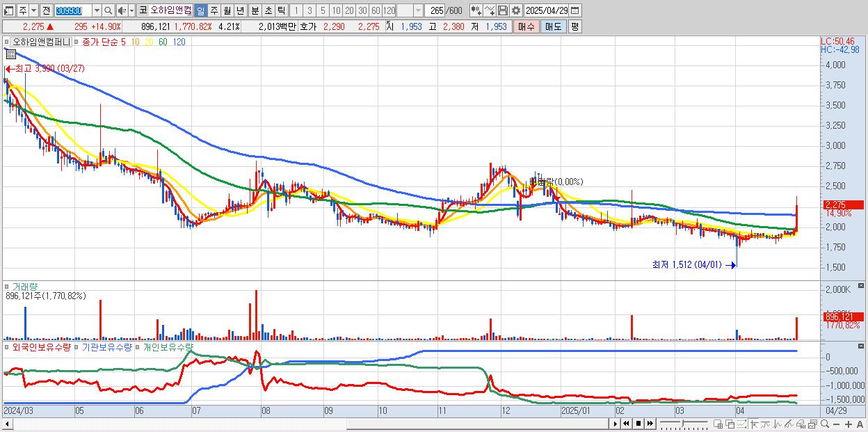The image size is (868, 432).
Task: Click the add chart panel icon at bottom
Action: tap(718, 424)
